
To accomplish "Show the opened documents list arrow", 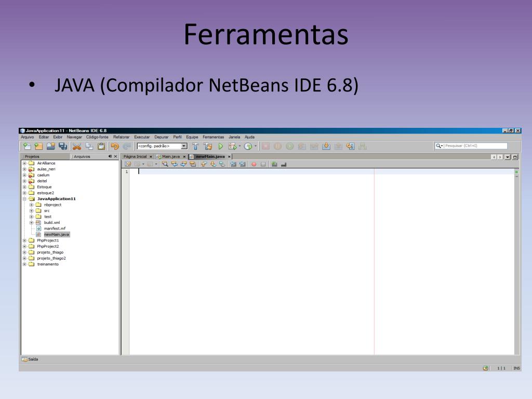I will pyautogui.click(x=508, y=157).
